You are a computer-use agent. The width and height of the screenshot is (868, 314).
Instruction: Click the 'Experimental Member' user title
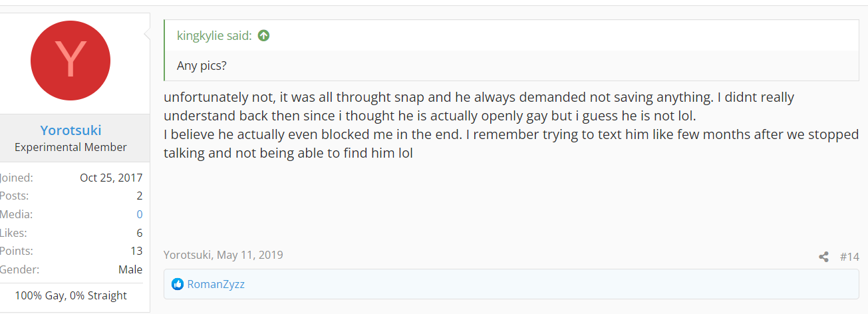point(71,147)
